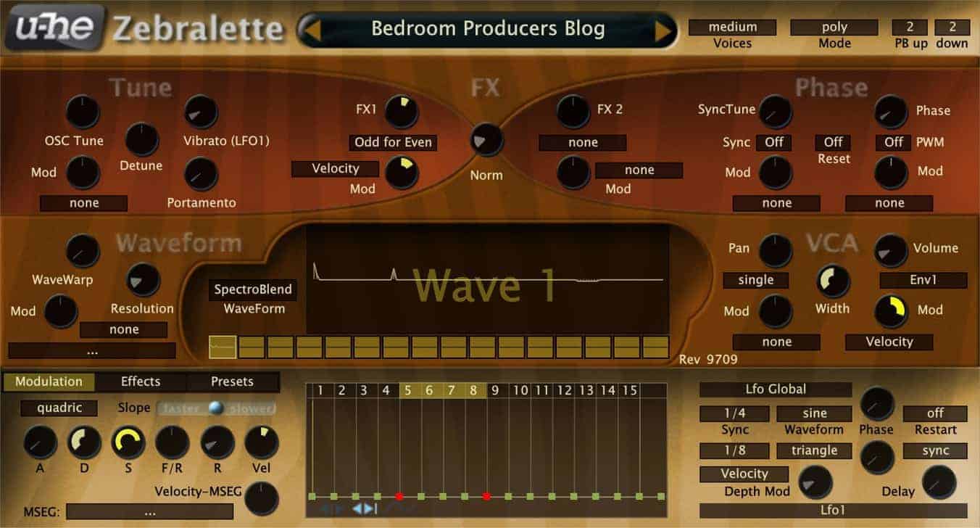Open the quadric envelope mode dropdown
Image resolution: width=980 pixels, height=528 pixels.
[59, 408]
